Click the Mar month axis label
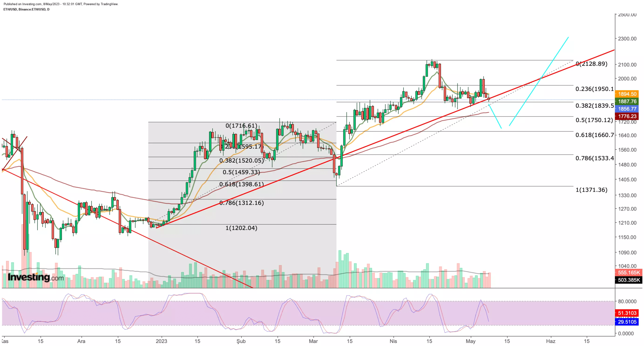Viewport: 644px width, 346px height. point(313,341)
